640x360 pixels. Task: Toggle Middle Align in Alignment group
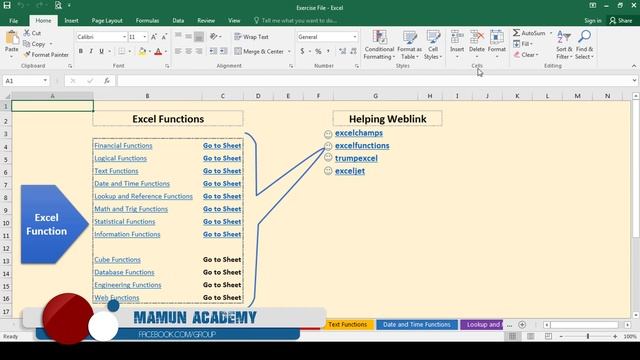click(188, 37)
